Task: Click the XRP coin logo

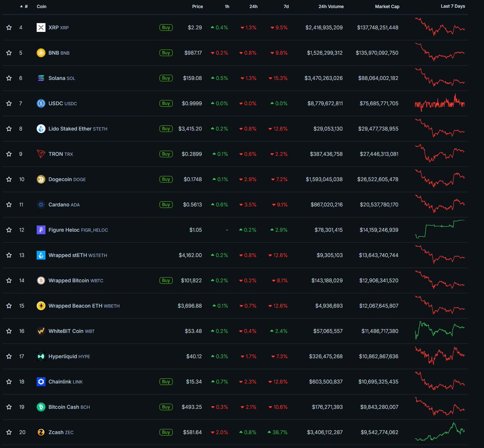Action: 41,27
